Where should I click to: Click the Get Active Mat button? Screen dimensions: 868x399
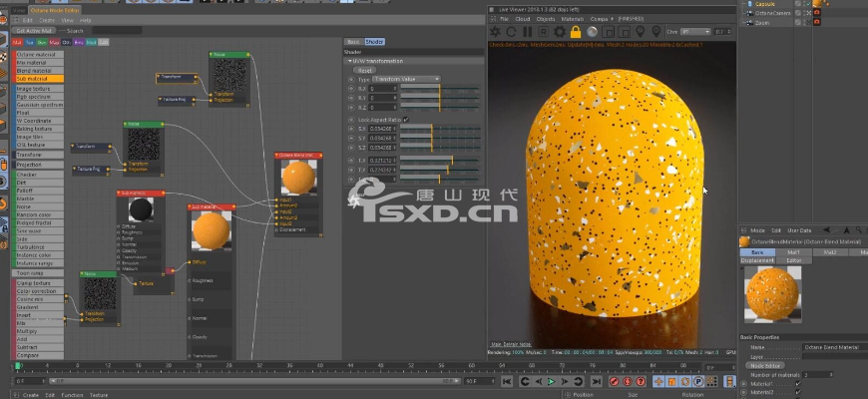pos(34,31)
